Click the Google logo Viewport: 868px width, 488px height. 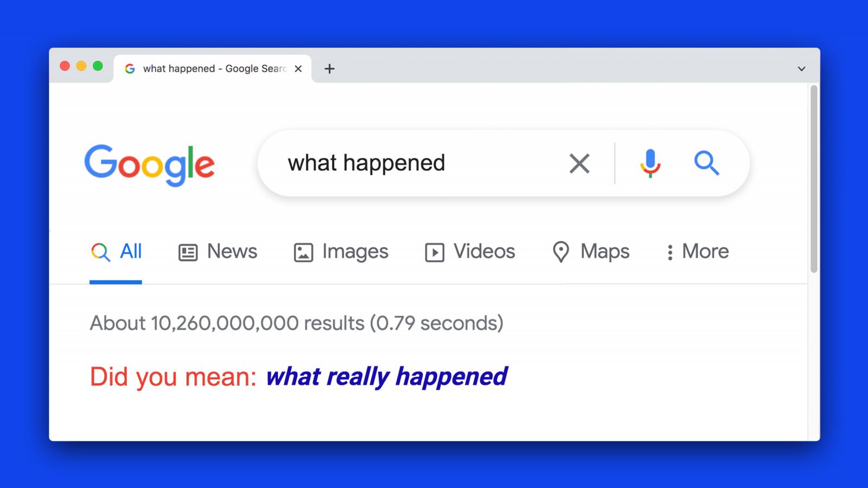(x=149, y=165)
